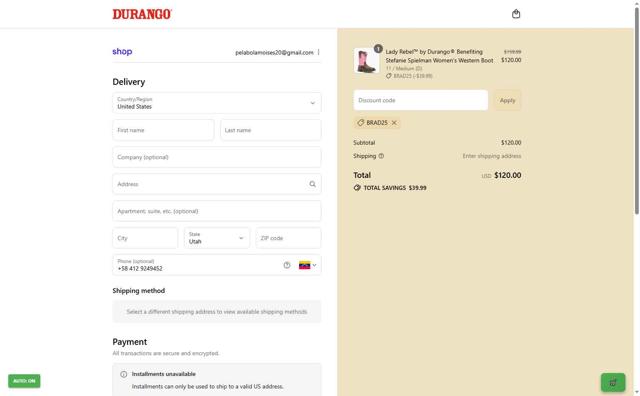Click the Discount code field

pyautogui.click(x=421, y=100)
